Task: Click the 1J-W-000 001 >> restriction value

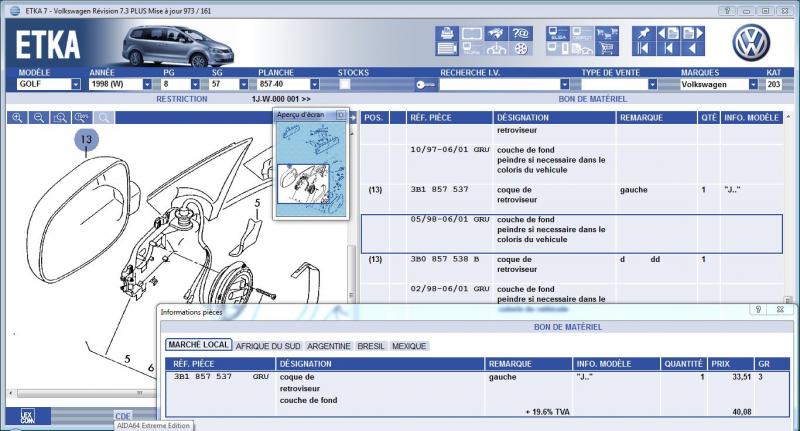Action: [x=281, y=99]
